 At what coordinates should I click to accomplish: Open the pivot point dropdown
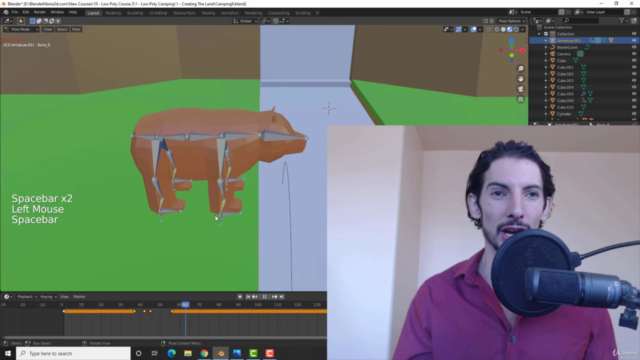click(x=265, y=21)
